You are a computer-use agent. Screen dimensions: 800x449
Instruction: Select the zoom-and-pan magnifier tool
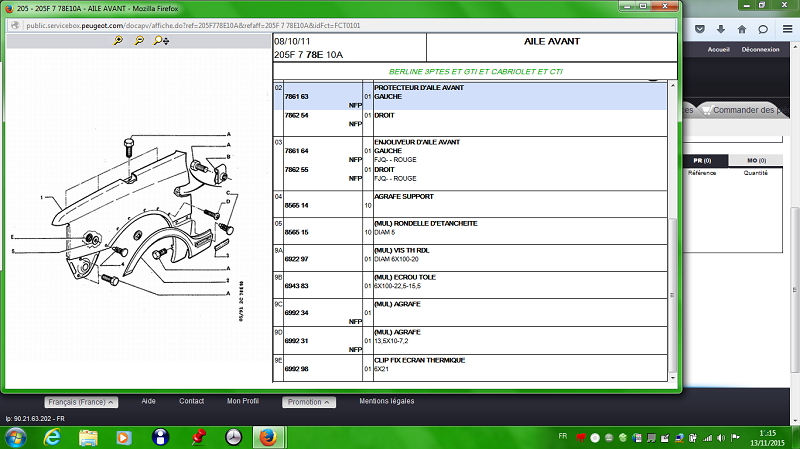pos(161,40)
